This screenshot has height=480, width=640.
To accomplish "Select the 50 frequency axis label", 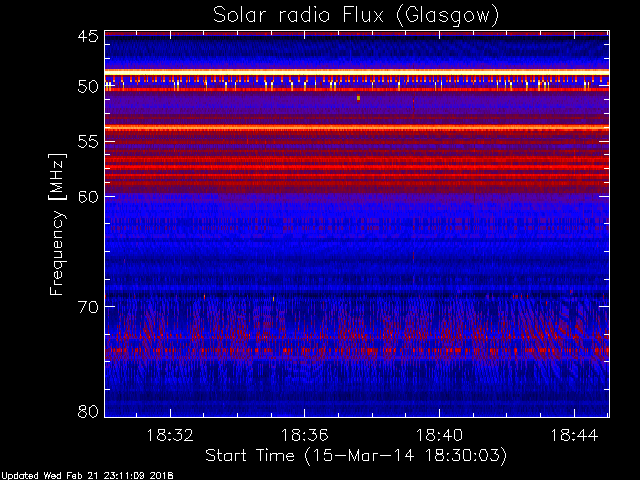I will coord(88,87).
